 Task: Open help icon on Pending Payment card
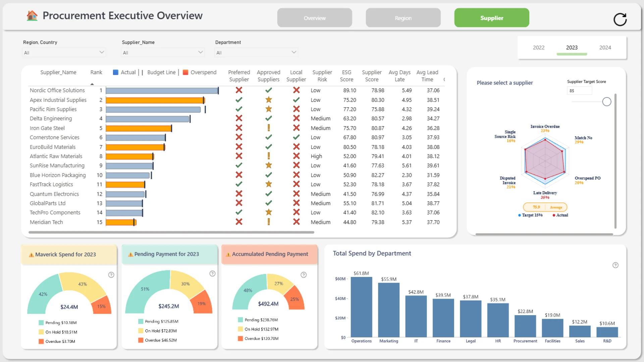click(x=212, y=274)
